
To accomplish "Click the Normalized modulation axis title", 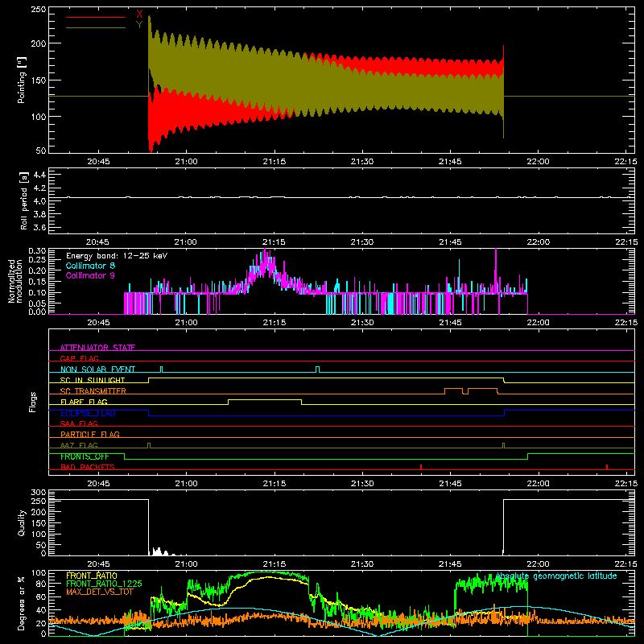I will click(15, 281).
